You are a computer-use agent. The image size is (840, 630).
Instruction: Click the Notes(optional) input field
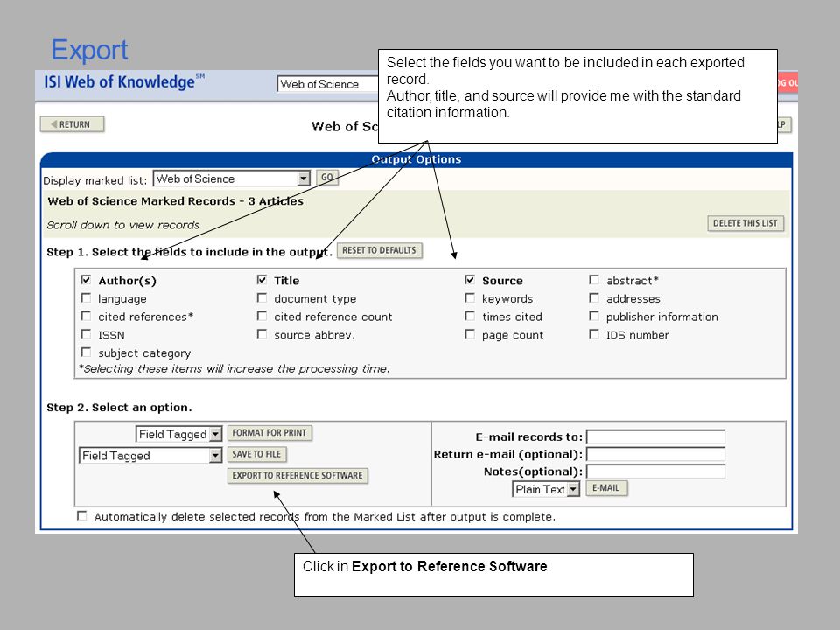coord(655,472)
